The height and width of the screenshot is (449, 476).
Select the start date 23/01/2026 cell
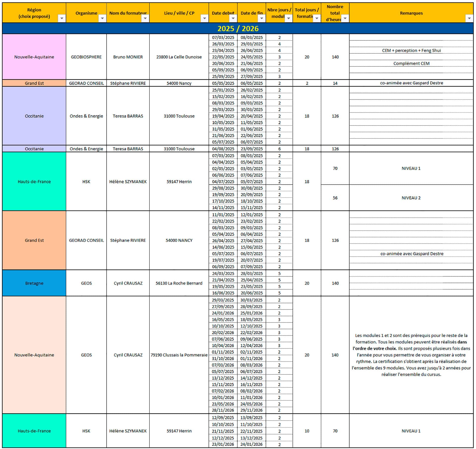tap(223, 444)
